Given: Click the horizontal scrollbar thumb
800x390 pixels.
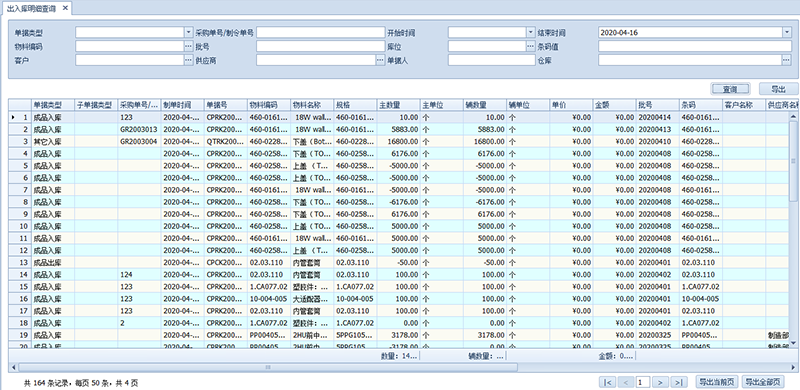Looking at the screenshot, I should 267,367.
